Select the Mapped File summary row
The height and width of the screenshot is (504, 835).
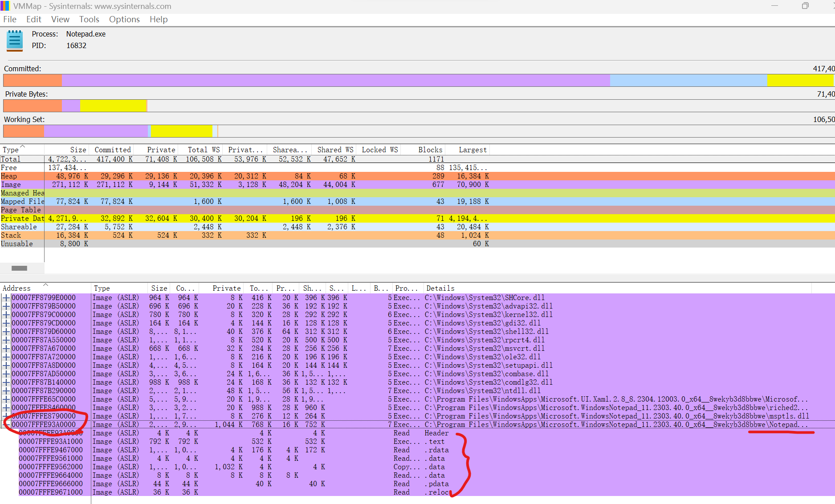pyautogui.click(x=417, y=201)
